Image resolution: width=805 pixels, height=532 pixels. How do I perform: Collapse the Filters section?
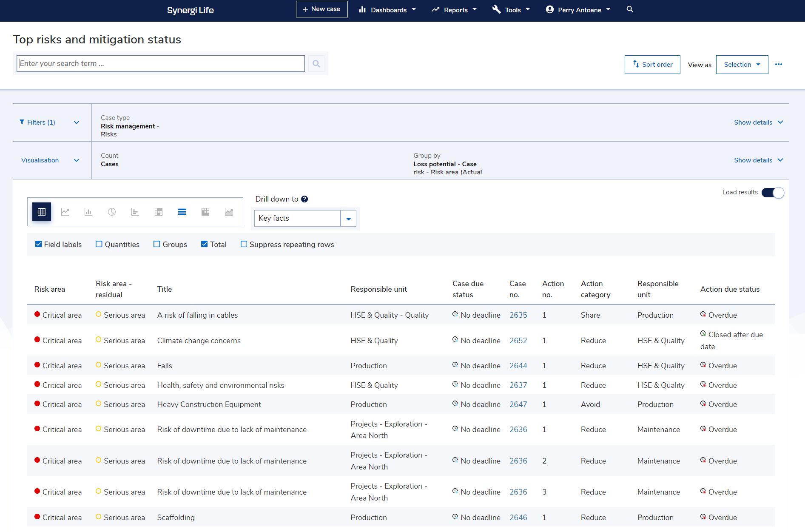(x=77, y=122)
